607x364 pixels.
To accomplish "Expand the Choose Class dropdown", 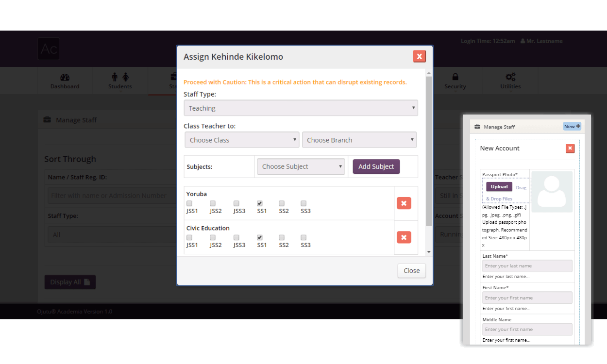I will 242,140.
